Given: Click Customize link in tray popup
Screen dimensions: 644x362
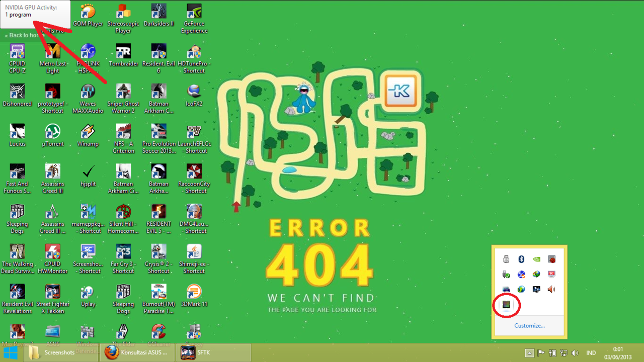Looking at the screenshot, I should point(529,326).
